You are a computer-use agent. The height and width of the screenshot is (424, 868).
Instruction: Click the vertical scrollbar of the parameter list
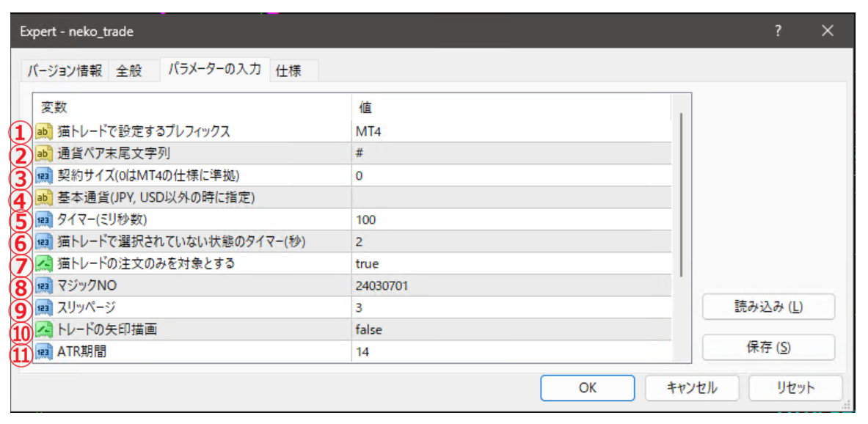point(682,194)
